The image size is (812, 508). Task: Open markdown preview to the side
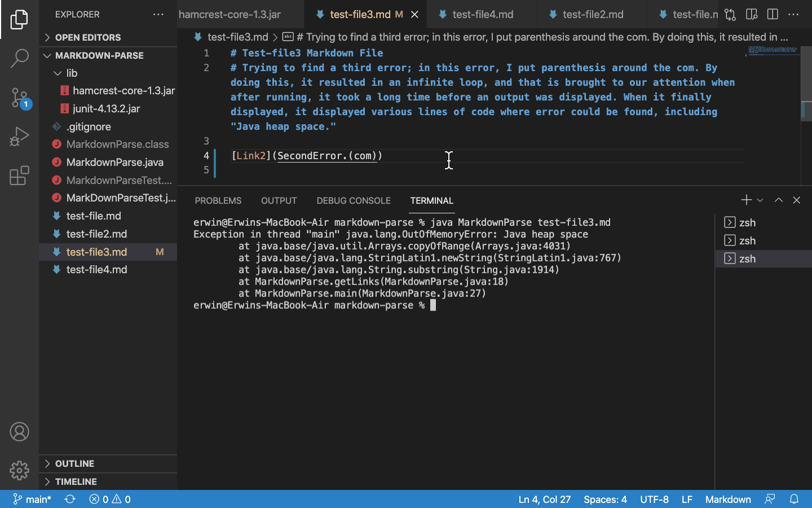point(752,15)
